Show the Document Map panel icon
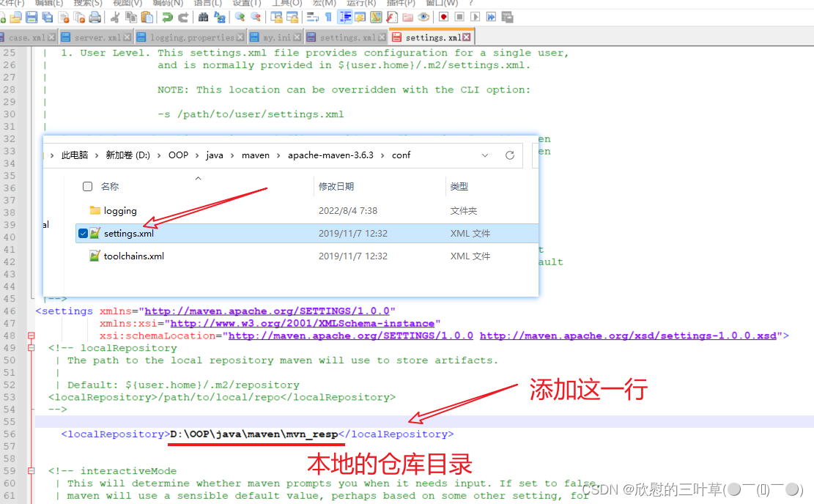Screen dimensions: 814x504 click(x=376, y=17)
